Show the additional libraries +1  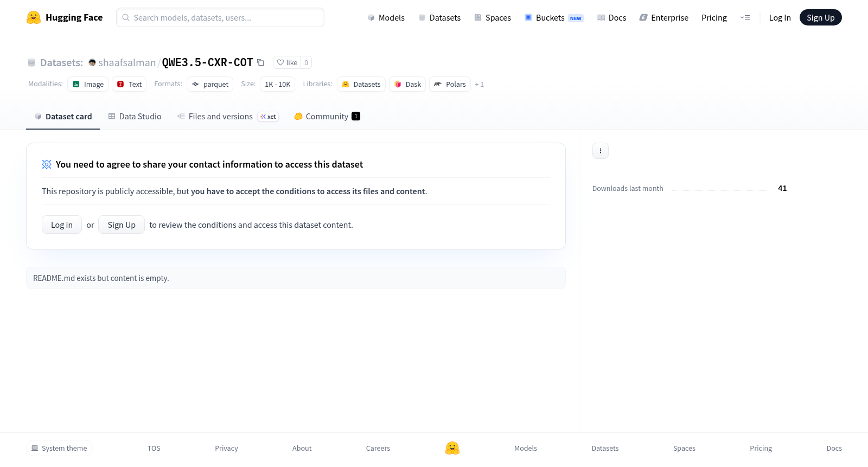click(x=479, y=84)
